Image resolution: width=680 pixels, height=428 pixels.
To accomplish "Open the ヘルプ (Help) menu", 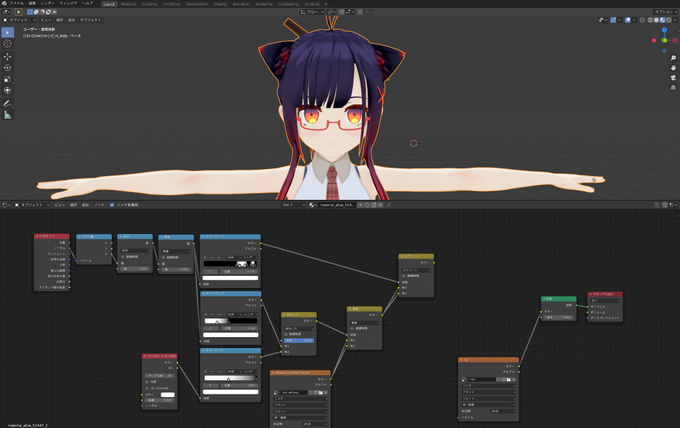I will click(x=88, y=3).
